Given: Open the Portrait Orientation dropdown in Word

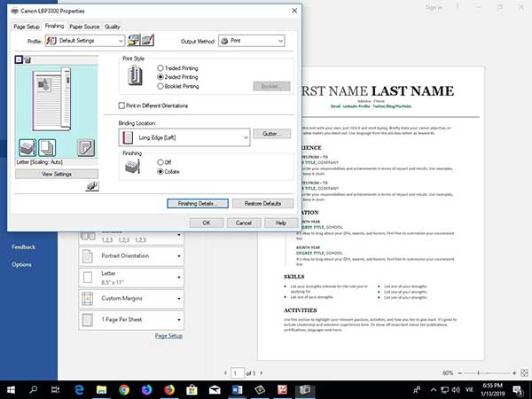Looking at the screenshot, I should [131, 256].
